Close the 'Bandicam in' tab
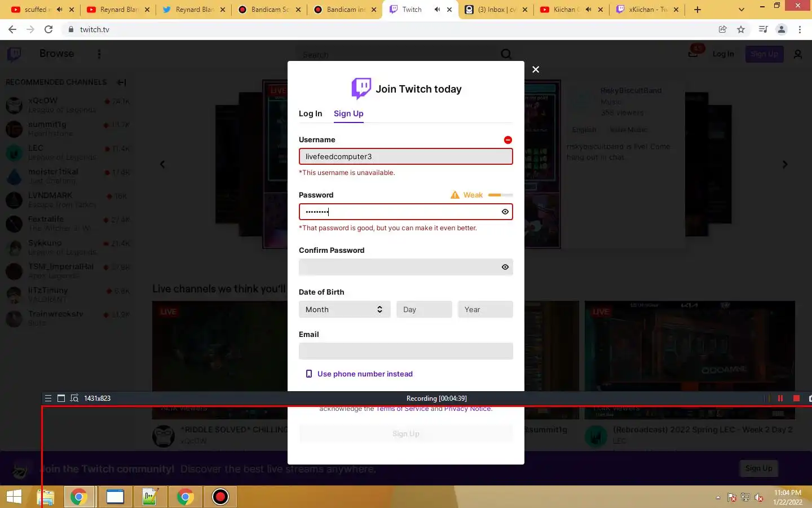812x508 pixels. pos(374,10)
